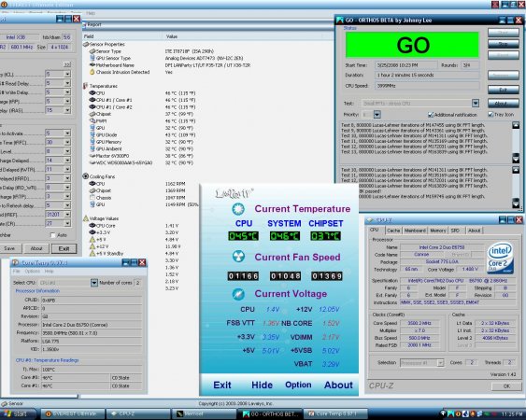Open the tRFC dropdown showing 30
The width and height of the screenshot is (526, 420).
point(67,142)
